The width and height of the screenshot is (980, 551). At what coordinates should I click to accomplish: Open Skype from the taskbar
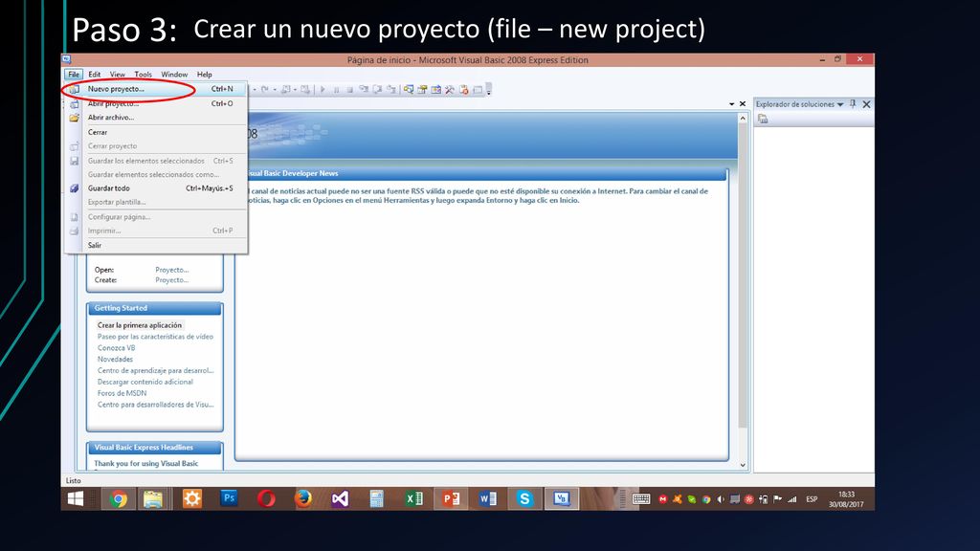pyautogui.click(x=524, y=498)
